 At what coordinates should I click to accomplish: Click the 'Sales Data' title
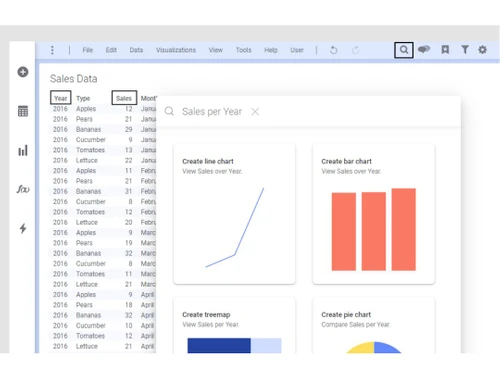pos(74,79)
